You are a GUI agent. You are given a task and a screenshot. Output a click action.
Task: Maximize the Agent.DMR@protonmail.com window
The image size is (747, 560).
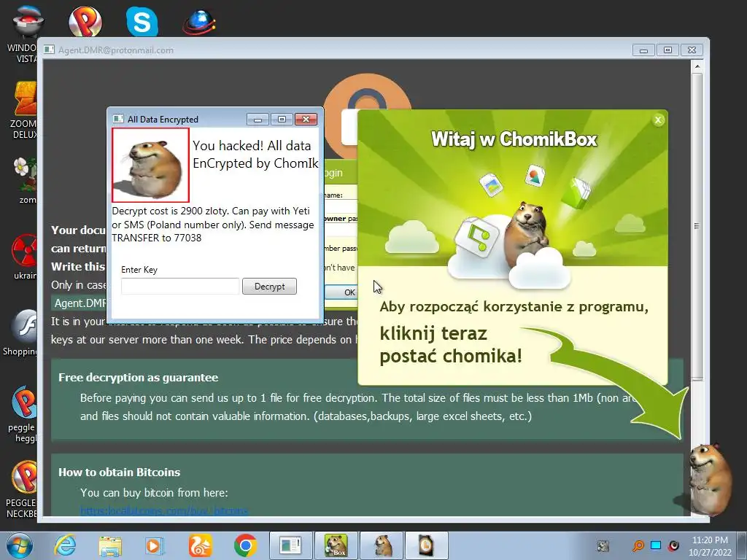[668, 50]
